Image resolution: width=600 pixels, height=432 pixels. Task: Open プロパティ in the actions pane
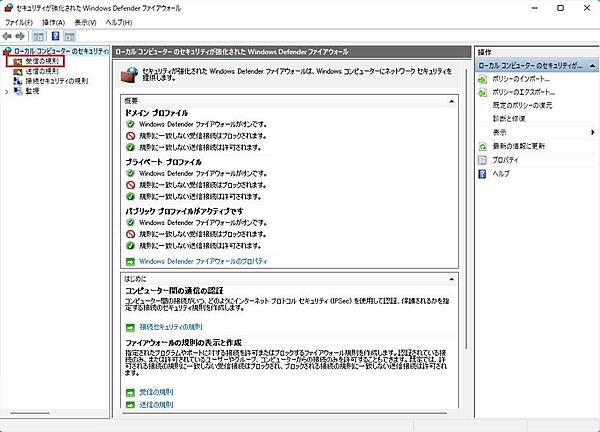click(505, 160)
